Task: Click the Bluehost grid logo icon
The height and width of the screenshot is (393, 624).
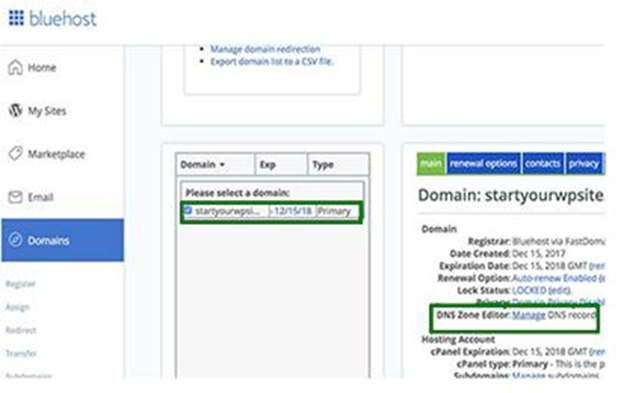Action: click(x=16, y=18)
